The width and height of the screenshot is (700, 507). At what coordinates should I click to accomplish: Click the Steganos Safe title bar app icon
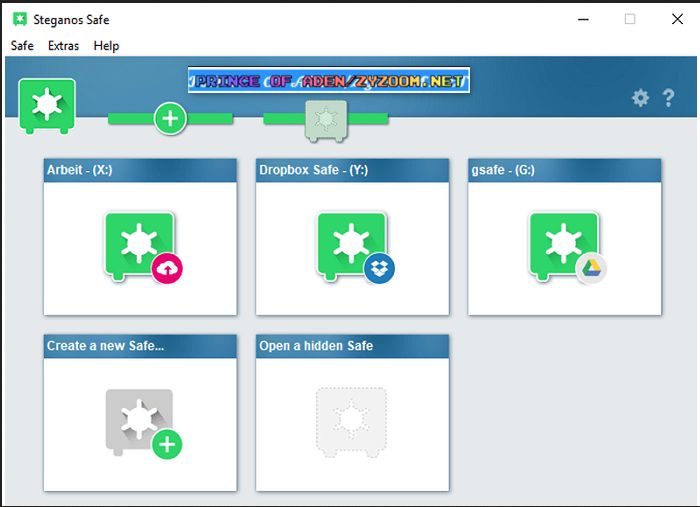tap(20, 20)
